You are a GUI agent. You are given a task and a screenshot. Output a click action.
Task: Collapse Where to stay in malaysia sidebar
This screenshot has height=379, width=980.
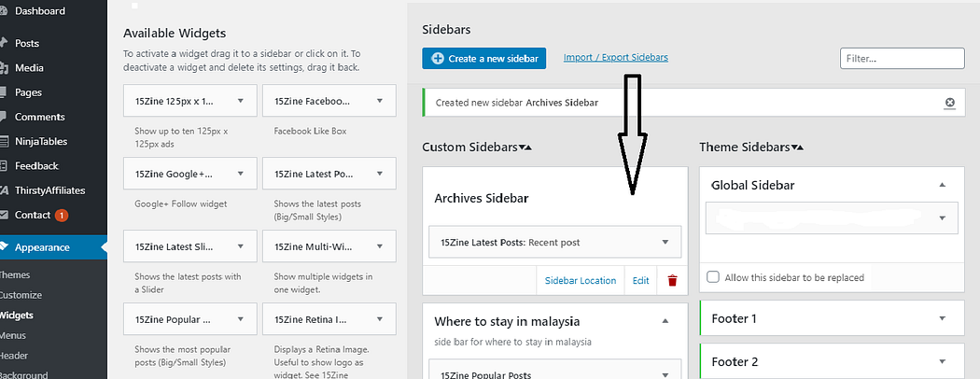click(665, 321)
